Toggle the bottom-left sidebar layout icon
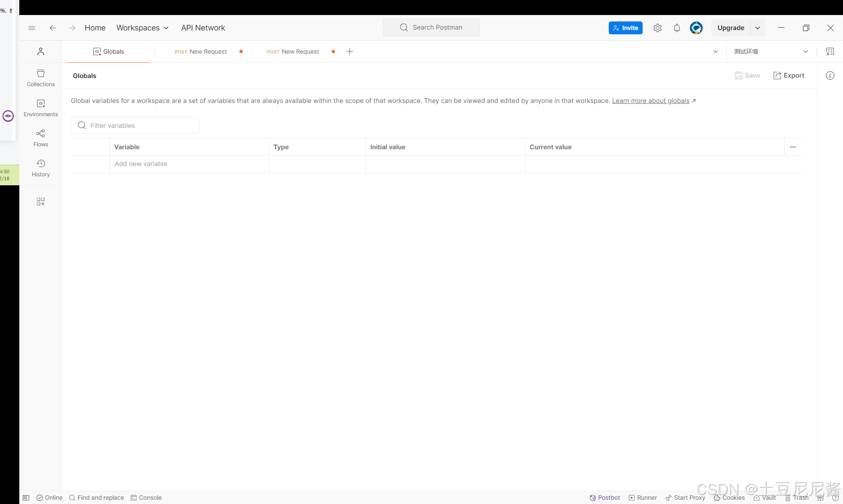 26,498
